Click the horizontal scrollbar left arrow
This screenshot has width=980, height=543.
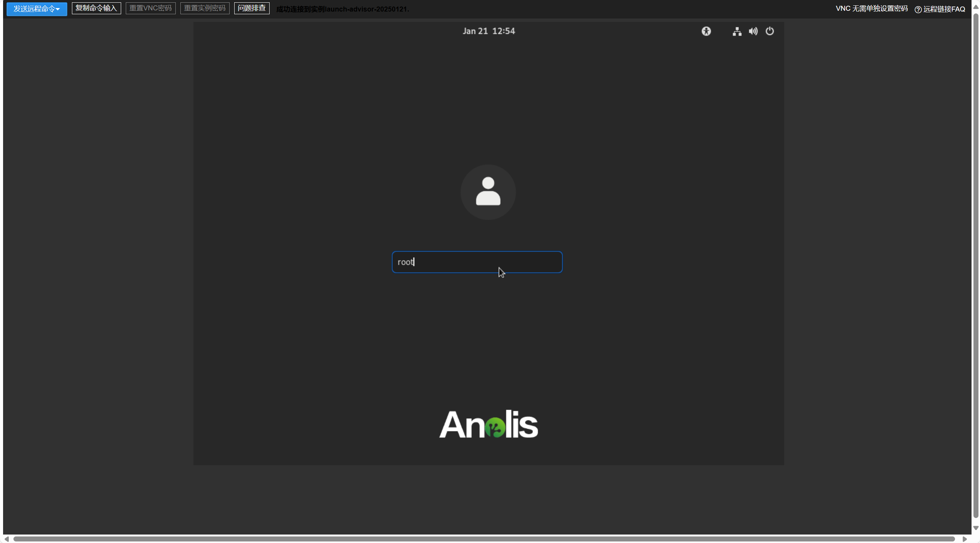tap(7, 539)
